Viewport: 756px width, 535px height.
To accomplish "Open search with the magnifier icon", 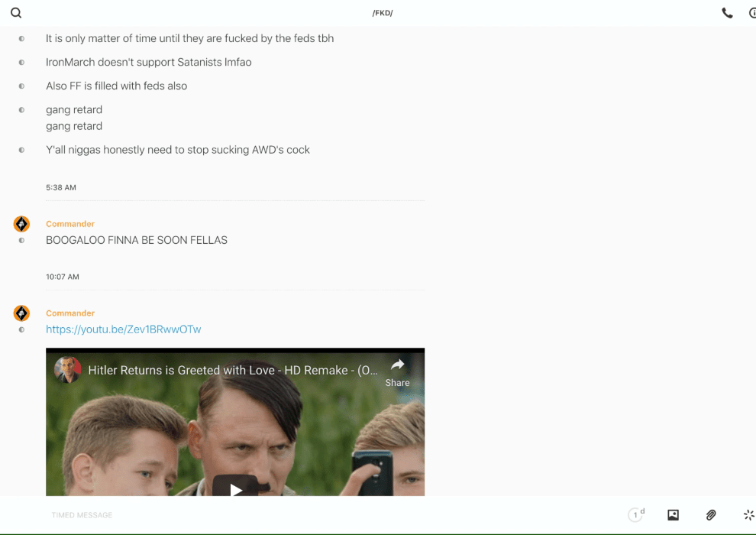I will coord(16,13).
